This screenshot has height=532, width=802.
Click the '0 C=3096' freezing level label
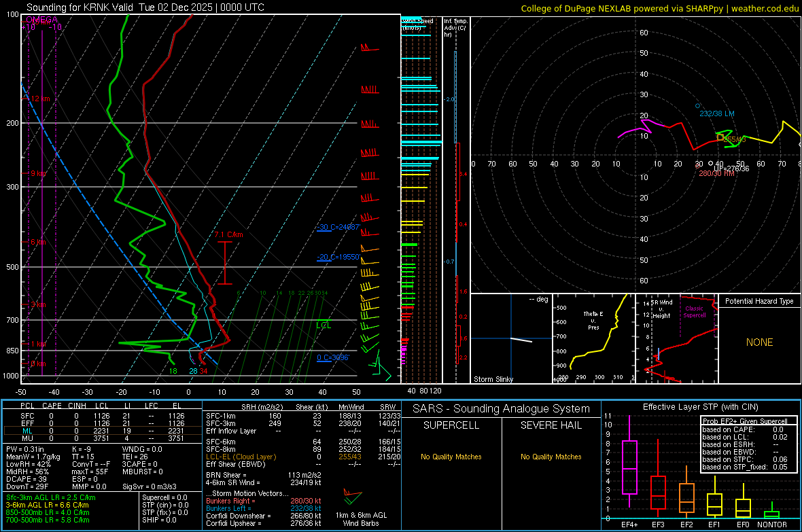[333, 357]
